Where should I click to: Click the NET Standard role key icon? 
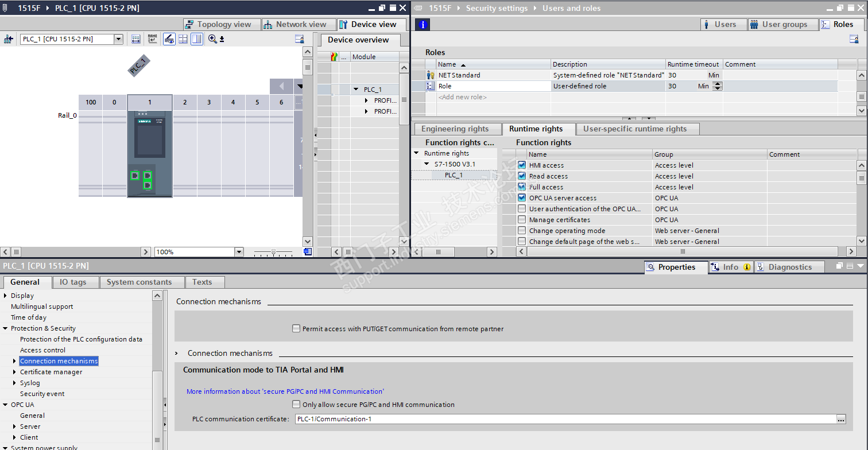pyautogui.click(x=431, y=75)
